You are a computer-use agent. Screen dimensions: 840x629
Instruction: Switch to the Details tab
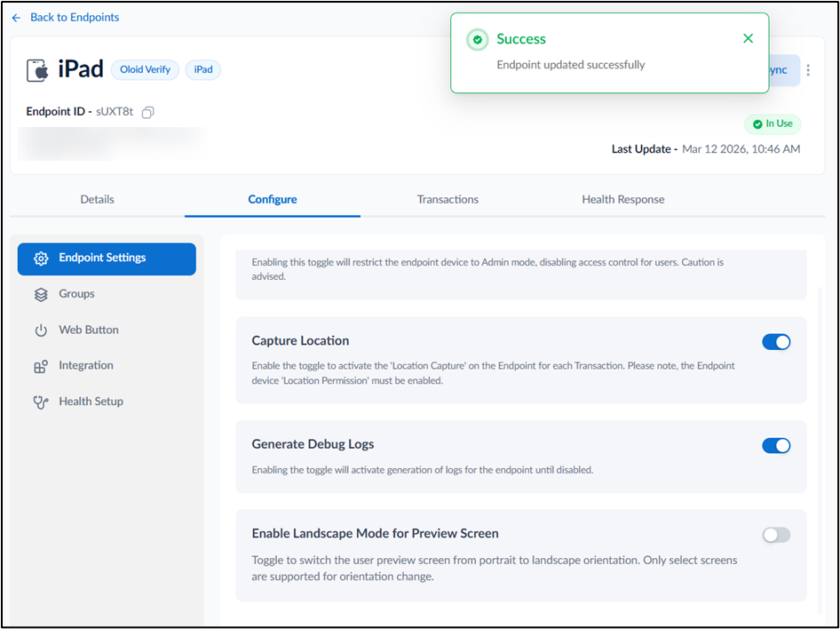[x=97, y=199]
